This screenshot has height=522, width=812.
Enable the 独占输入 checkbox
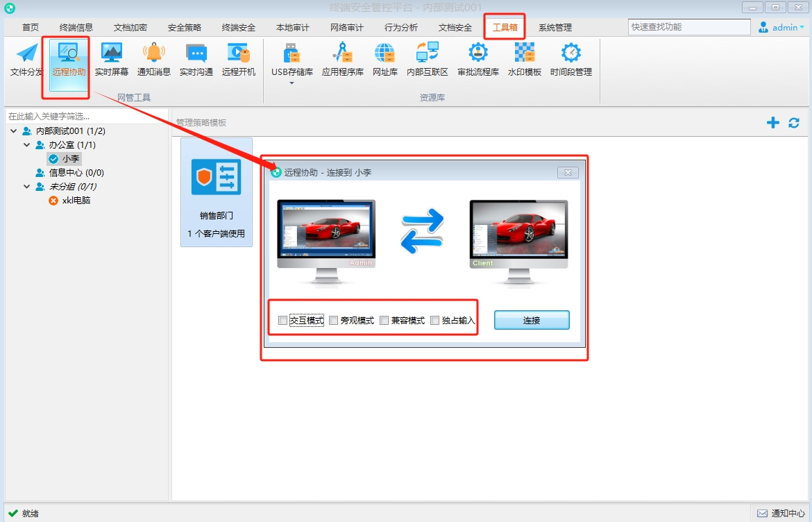(x=435, y=321)
